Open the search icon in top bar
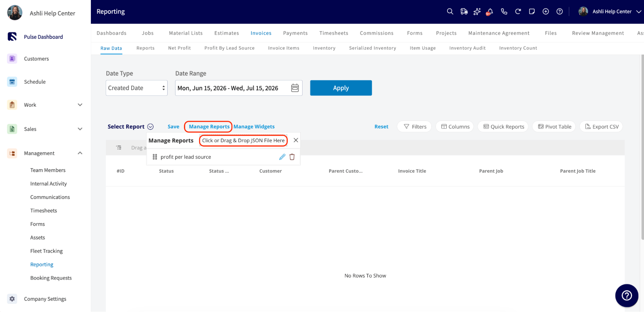Screen dimensions: 644x312 (x=450, y=12)
